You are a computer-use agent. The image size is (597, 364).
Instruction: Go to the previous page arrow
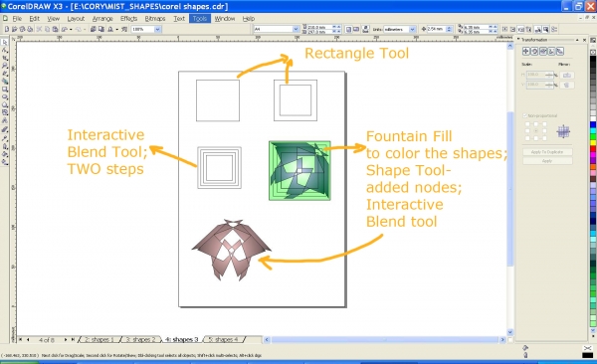tap(28, 339)
